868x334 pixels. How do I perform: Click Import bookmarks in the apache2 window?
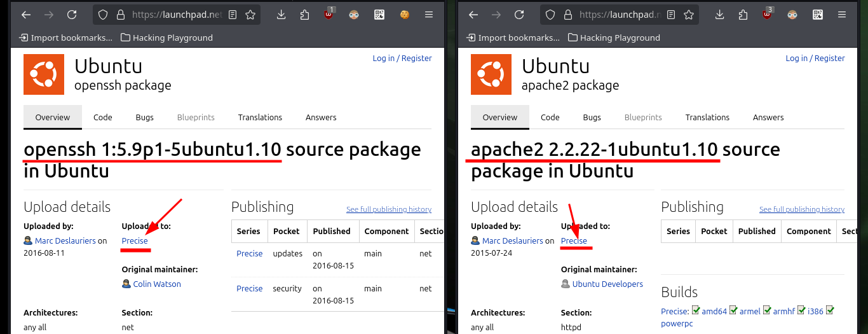[x=513, y=38]
